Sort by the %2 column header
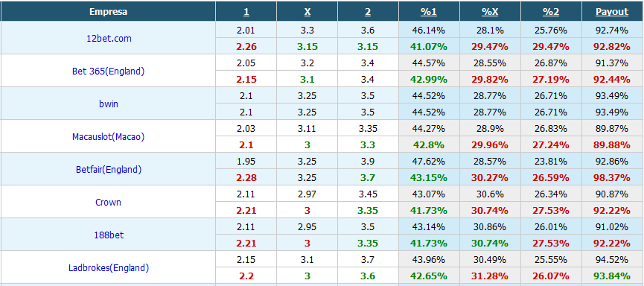The width and height of the screenshot is (644, 286). coord(551,12)
